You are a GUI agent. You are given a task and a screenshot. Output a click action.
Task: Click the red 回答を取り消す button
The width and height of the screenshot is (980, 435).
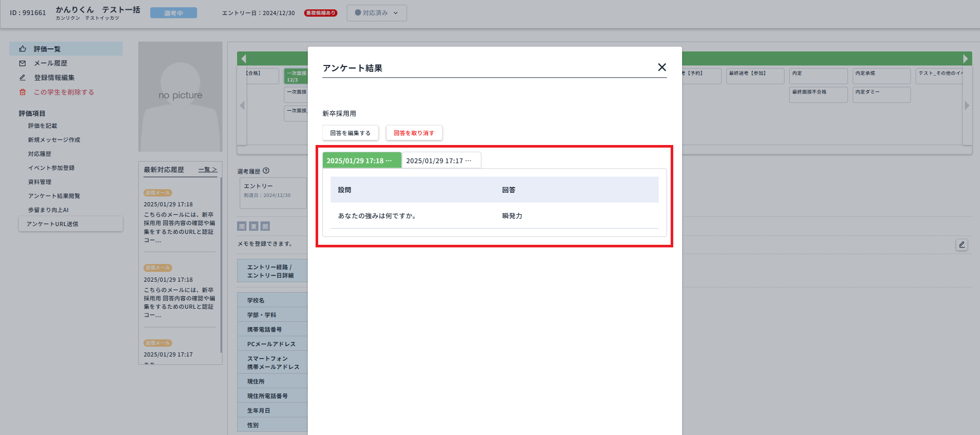tap(414, 133)
